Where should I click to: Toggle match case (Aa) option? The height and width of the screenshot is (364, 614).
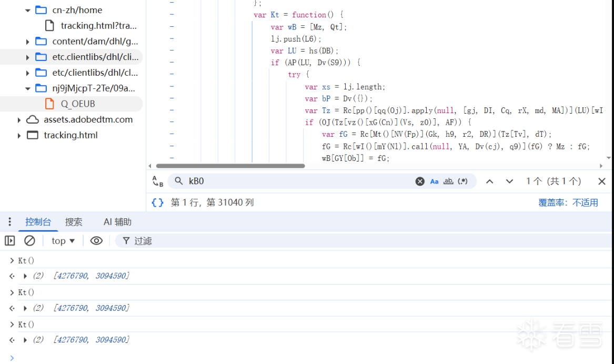(434, 181)
